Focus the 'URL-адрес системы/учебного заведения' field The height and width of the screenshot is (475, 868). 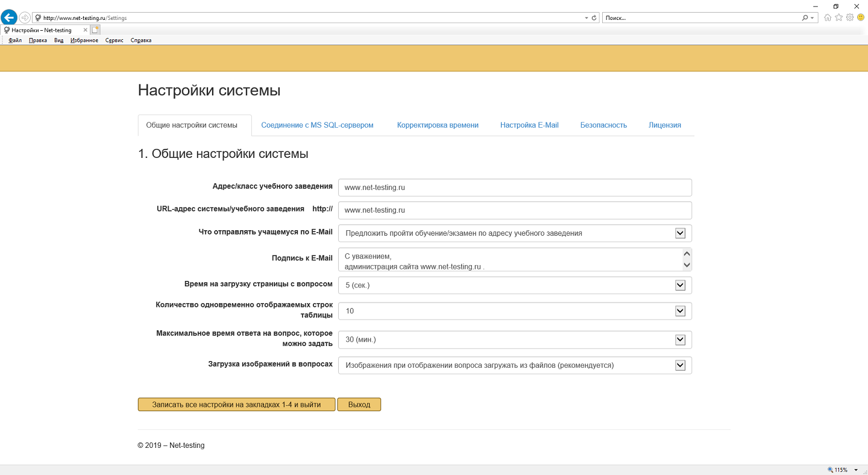tap(515, 210)
